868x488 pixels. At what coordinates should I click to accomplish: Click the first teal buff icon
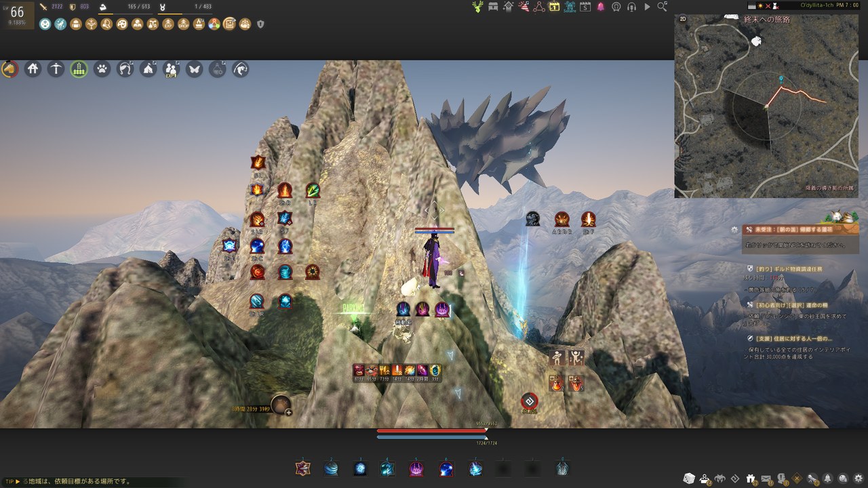(x=45, y=24)
